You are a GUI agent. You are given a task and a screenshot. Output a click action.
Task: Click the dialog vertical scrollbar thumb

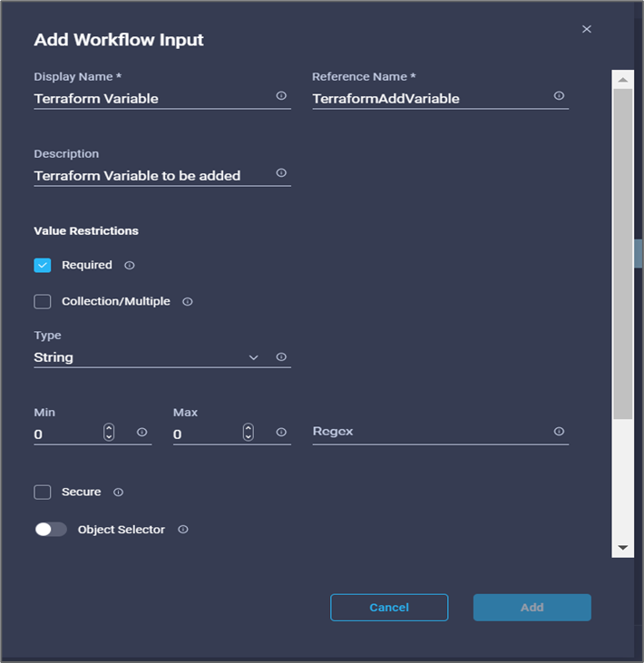(x=623, y=254)
